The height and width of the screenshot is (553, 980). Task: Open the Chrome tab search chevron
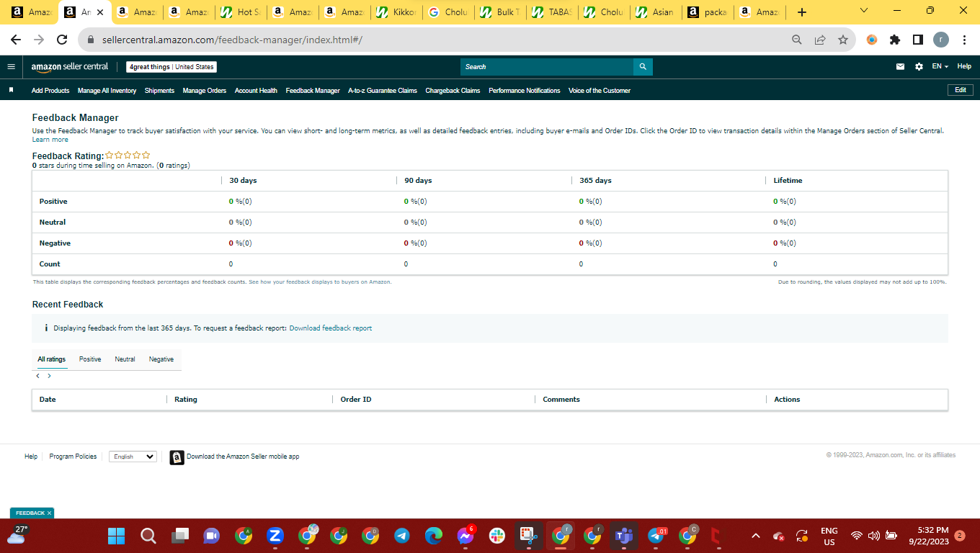click(x=865, y=11)
